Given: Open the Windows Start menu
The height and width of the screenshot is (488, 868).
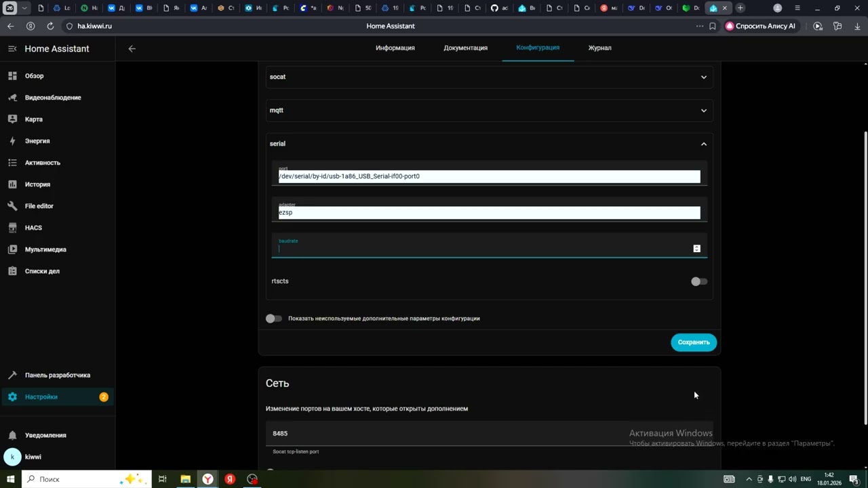Looking at the screenshot, I should [11, 479].
